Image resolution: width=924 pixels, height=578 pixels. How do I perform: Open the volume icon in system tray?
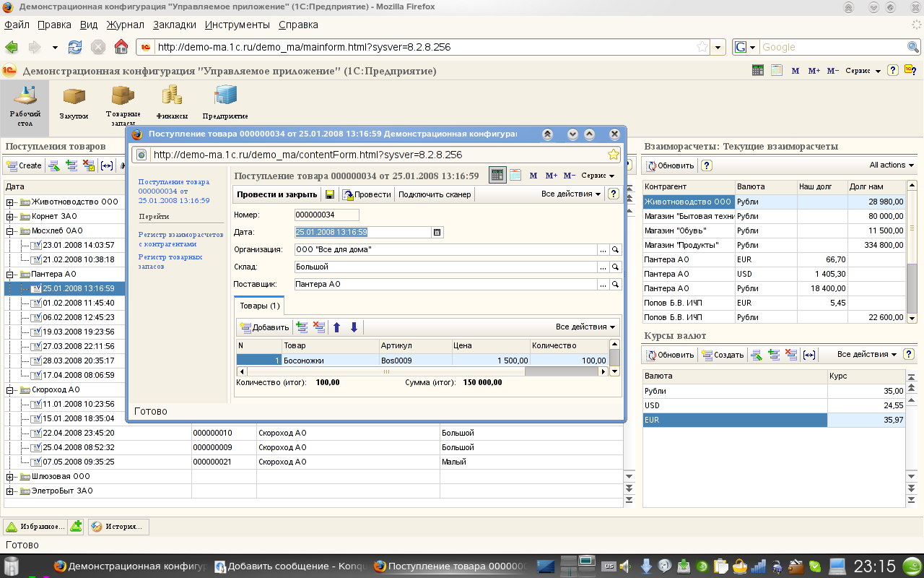[x=626, y=566]
